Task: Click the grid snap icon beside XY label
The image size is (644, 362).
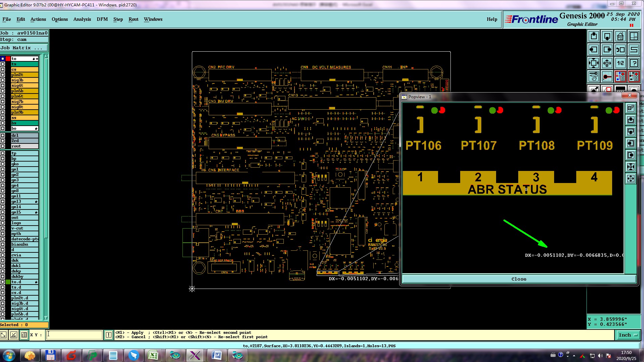Action: (x=24, y=335)
